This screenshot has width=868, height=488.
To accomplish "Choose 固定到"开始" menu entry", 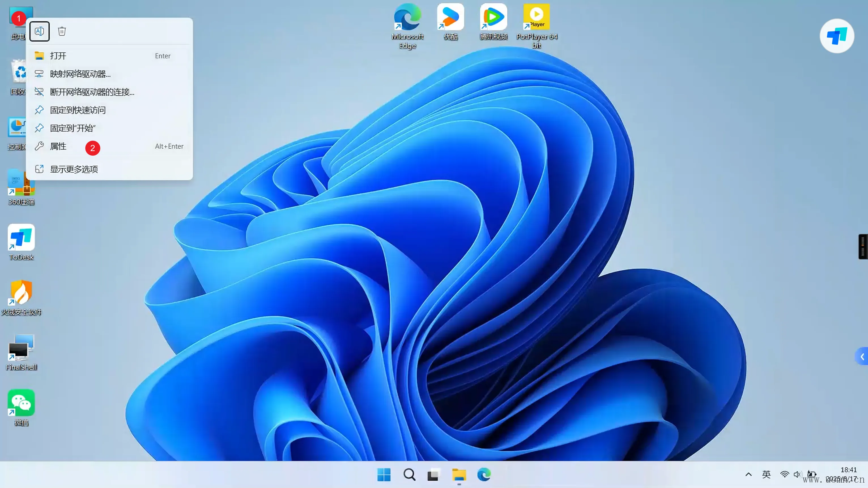I will click(73, 128).
